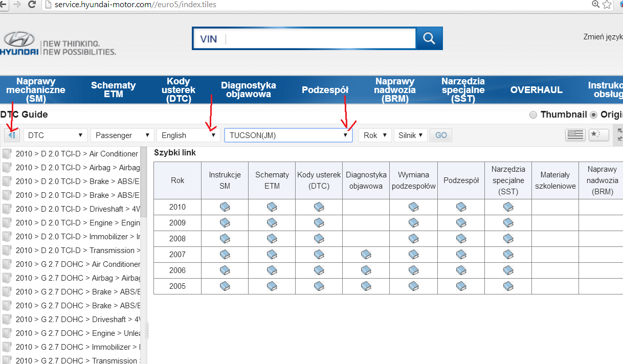Open Diagnostyka objawowa in the blue navigation bar

(x=249, y=90)
